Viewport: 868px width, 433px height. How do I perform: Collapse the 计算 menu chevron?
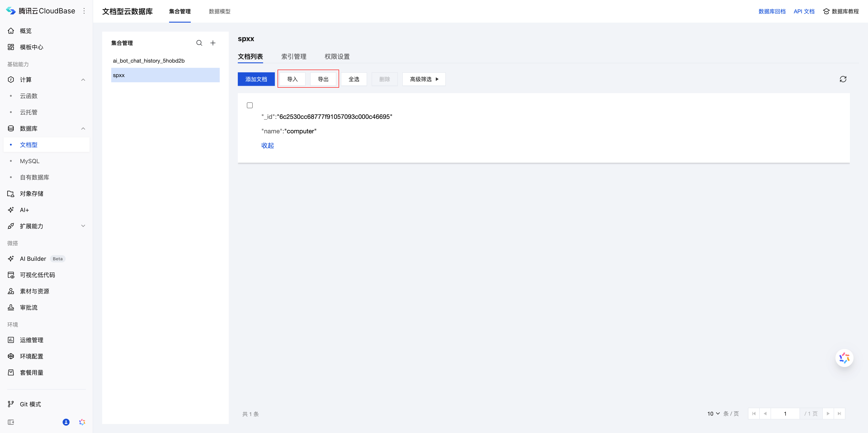(x=83, y=80)
